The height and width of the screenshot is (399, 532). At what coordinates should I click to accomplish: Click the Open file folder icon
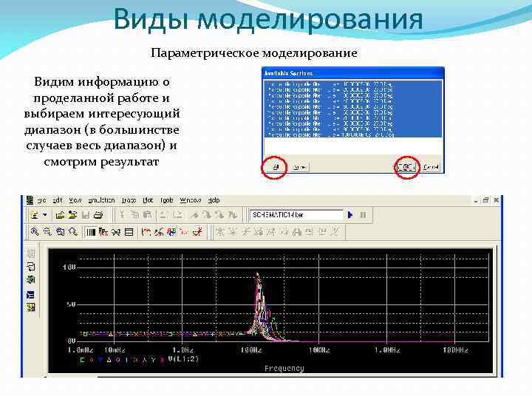(x=60, y=215)
